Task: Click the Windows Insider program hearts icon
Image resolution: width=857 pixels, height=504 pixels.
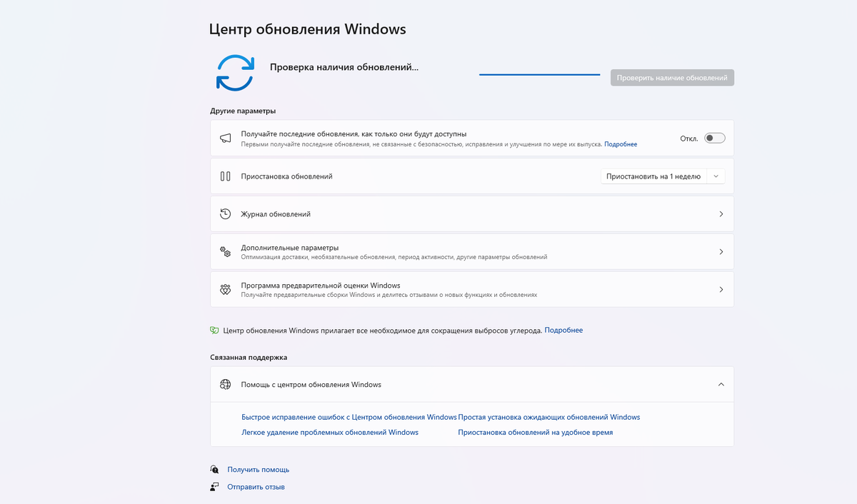Action: (226, 289)
